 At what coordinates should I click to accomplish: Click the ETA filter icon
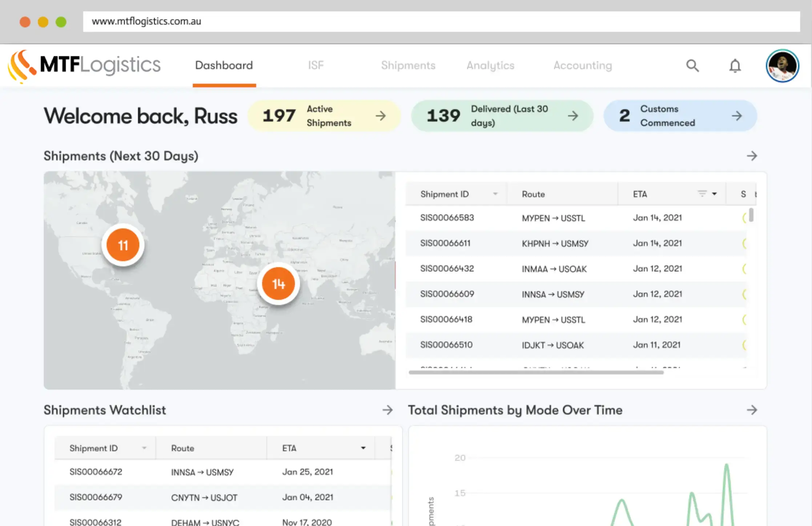(702, 194)
